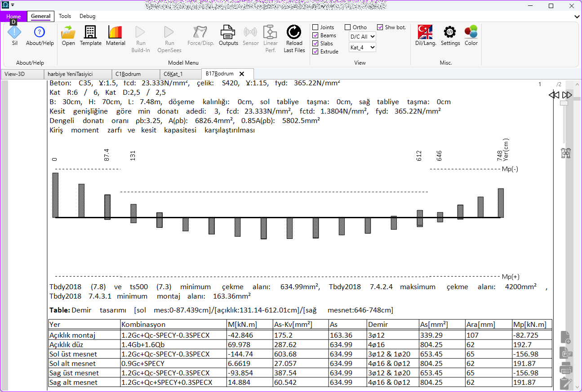Open the Debug ribbon tab
This screenshot has height=392, width=582.
coord(87,17)
